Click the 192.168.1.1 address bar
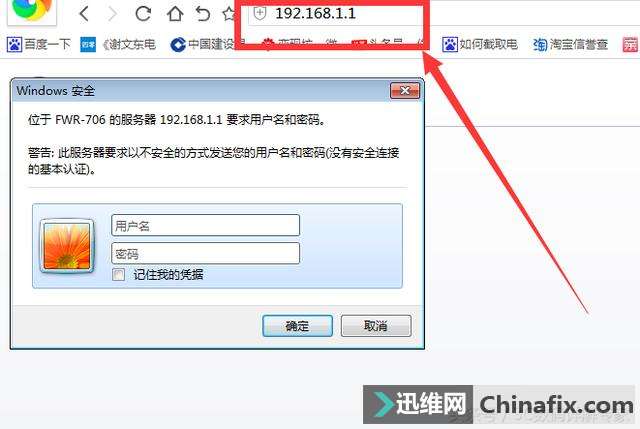This screenshot has width=640, height=429. 337,14
